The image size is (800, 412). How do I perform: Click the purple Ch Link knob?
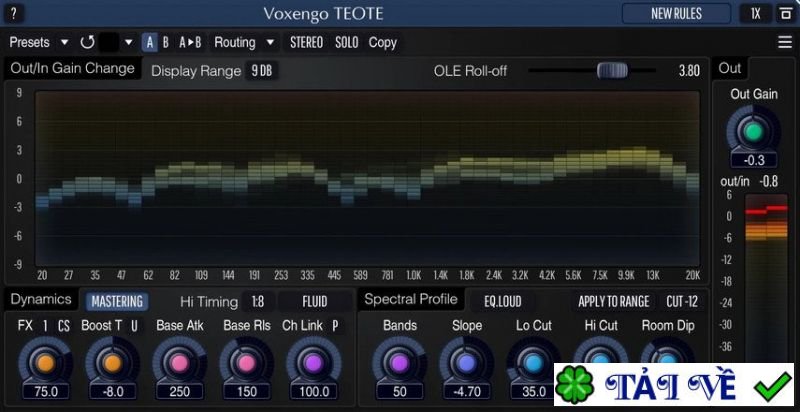[313, 363]
